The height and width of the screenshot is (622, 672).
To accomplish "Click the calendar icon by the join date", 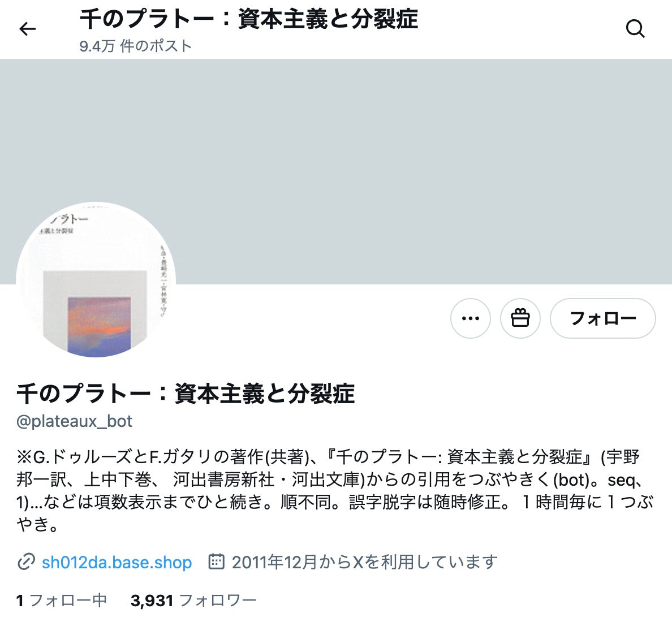I will [x=217, y=561].
